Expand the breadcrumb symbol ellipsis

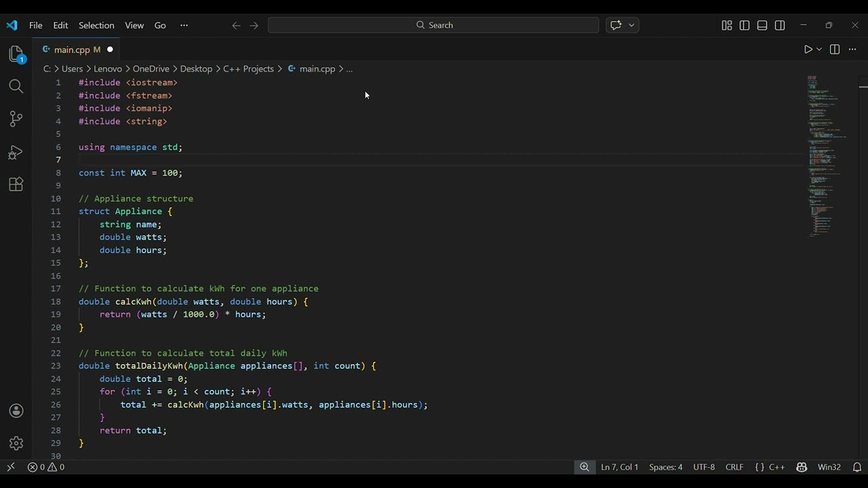click(x=349, y=68)
